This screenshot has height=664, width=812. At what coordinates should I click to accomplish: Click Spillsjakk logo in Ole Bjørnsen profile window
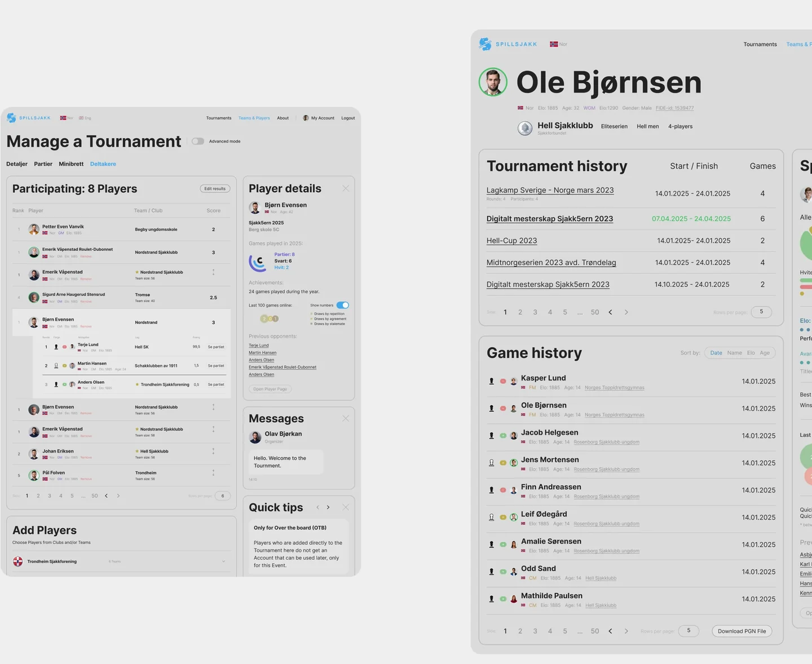507,44
